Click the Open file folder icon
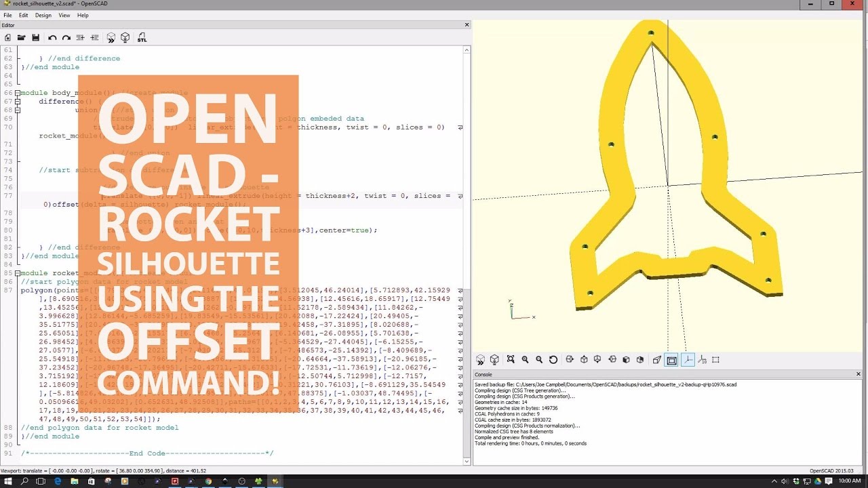This screenshot has width=868, height=488. tap(22, 37)
